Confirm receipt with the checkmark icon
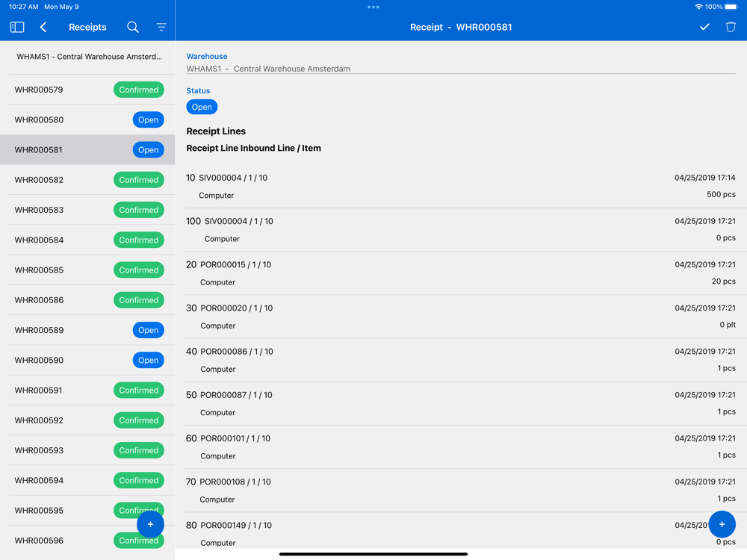 click(x=704, y=27)
